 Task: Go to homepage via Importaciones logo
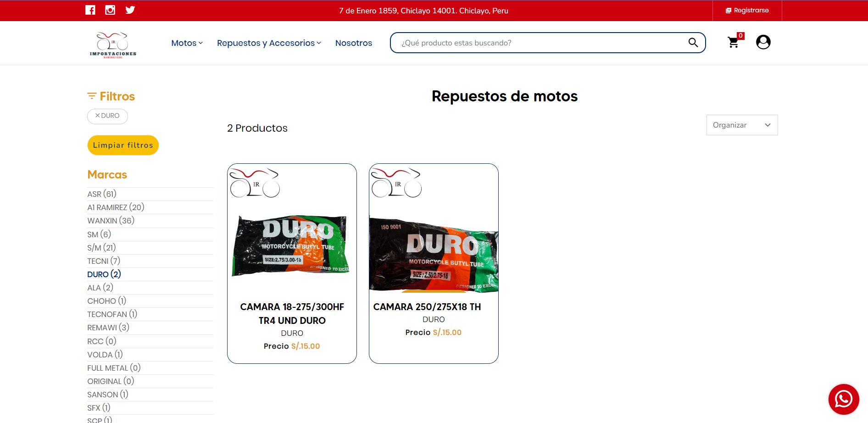click(113, 45)
